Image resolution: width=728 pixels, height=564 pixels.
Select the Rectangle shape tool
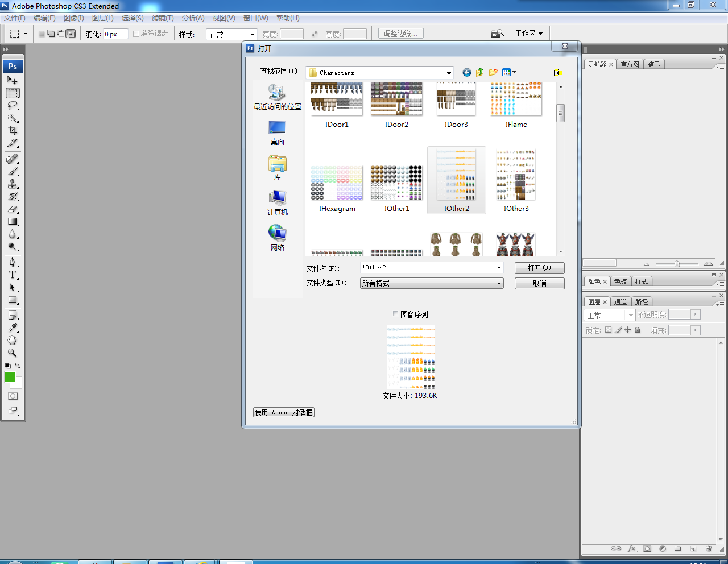13,300
